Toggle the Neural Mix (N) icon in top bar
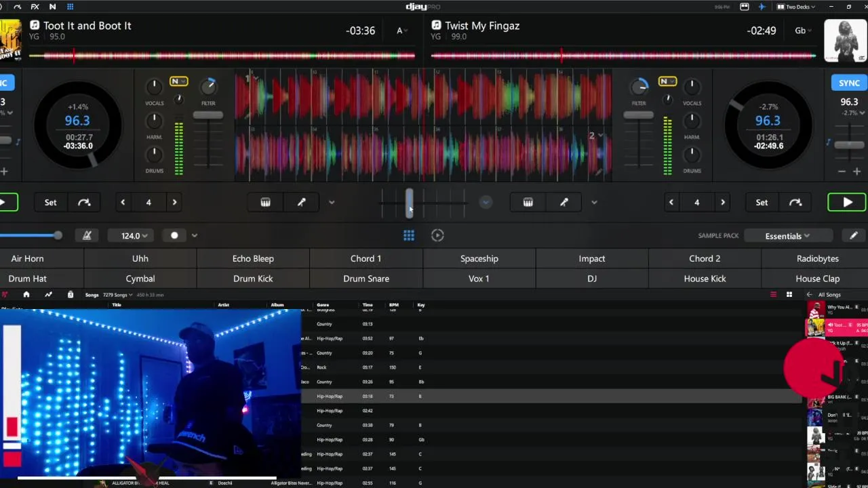 pos(52,7)
